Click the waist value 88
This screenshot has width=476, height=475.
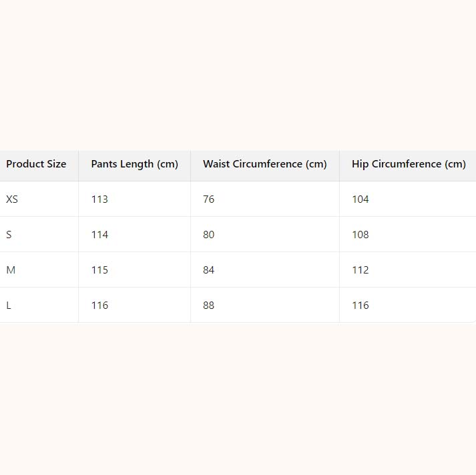click(208, 306)
